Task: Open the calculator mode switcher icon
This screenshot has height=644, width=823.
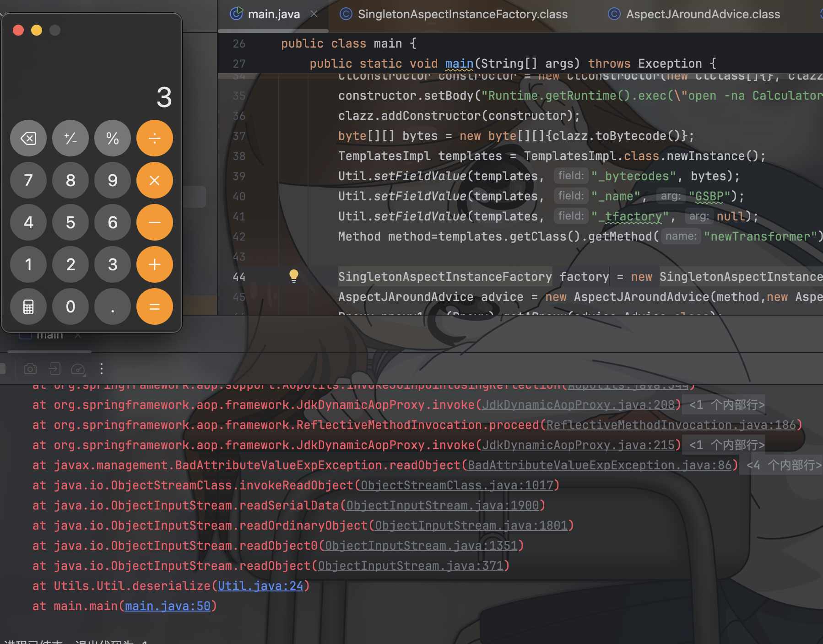Action: click(x=28, y=306)
